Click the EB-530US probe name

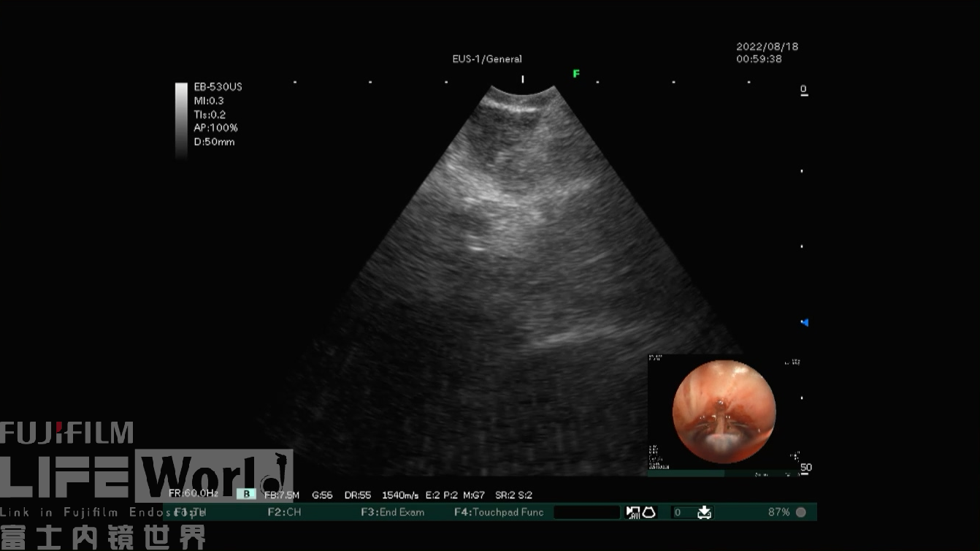[218, 87]
